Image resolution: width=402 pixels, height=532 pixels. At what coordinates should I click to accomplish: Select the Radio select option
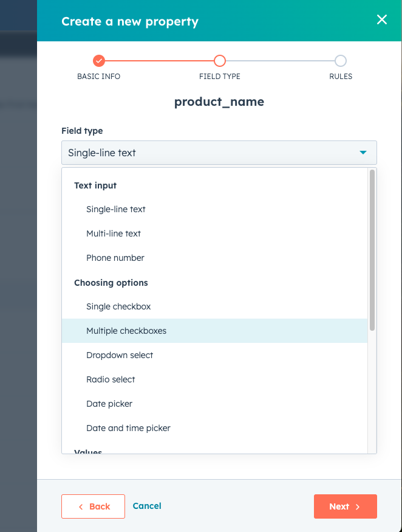111,379
